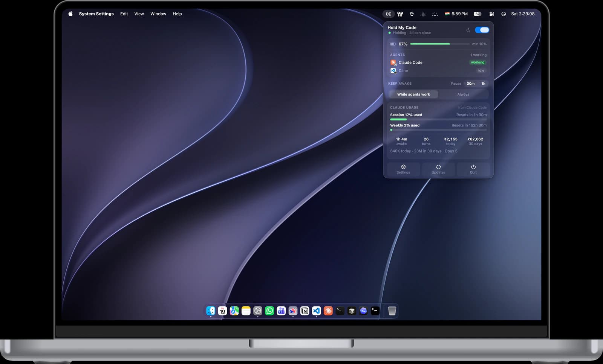The height and width of the screenshot is (364, 603).
Task: Select While agents work mode
Action: (x=413, y=94)
